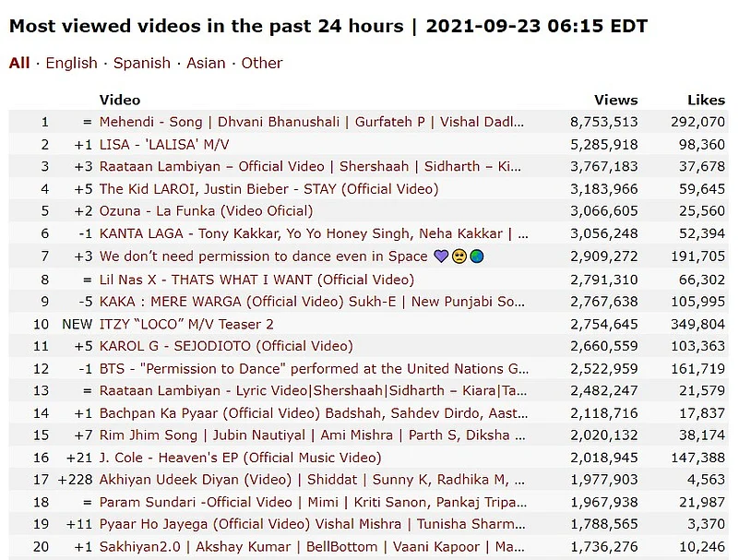The height and width of the screenshot is (560, 739).
Task: Open Param Sundari Official Video link
Action: click(314, 503)
